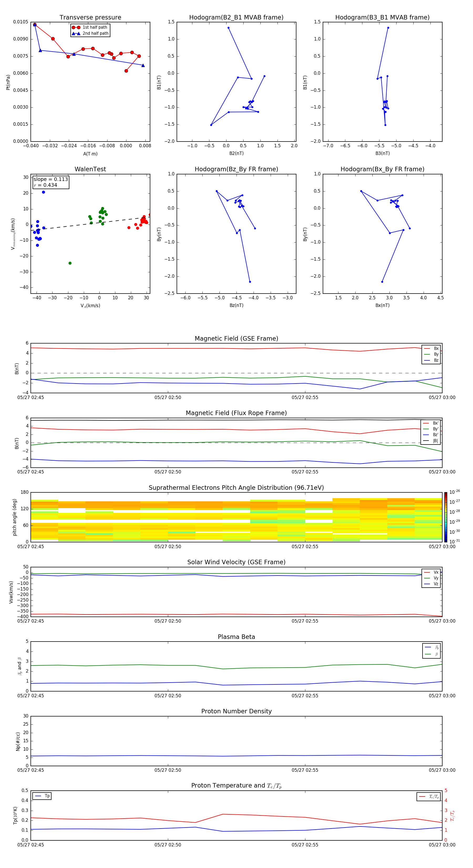
Task: Click the "WalenTest" plot title
Action: pyautogui.click(x=90, y=169)
